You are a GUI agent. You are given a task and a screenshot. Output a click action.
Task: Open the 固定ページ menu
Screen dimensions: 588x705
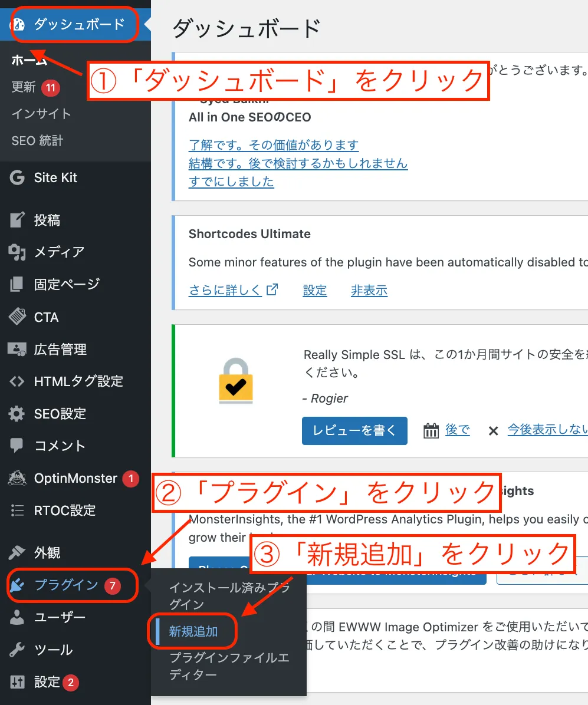click(67, 284)
